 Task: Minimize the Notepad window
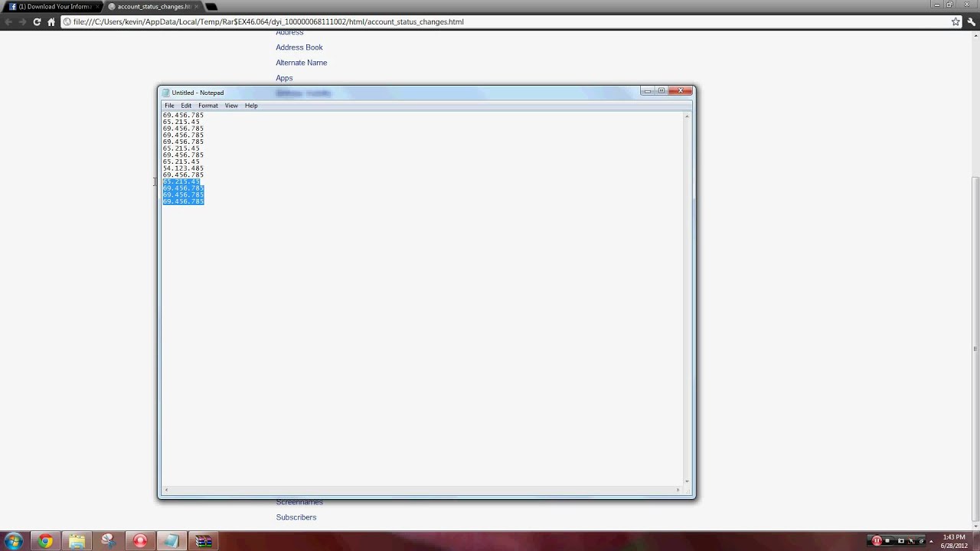click(647, 91)
